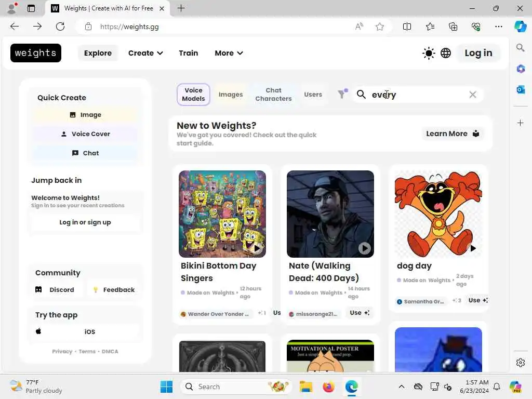
Task: Clear the search text with X
Action: tap(473, 95)
